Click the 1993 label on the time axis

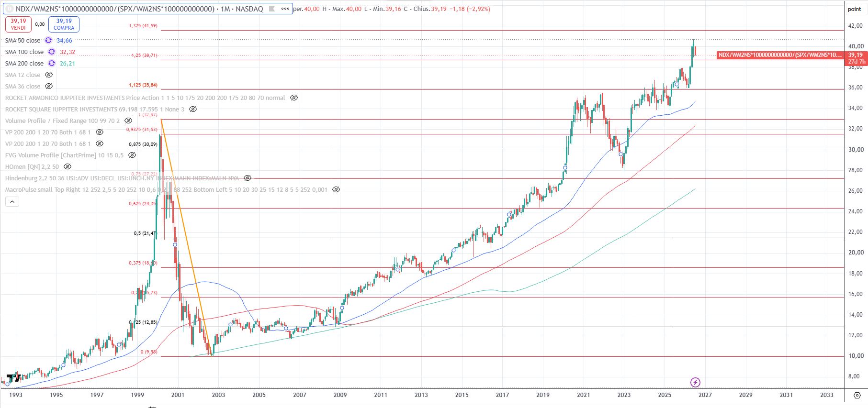16,395
